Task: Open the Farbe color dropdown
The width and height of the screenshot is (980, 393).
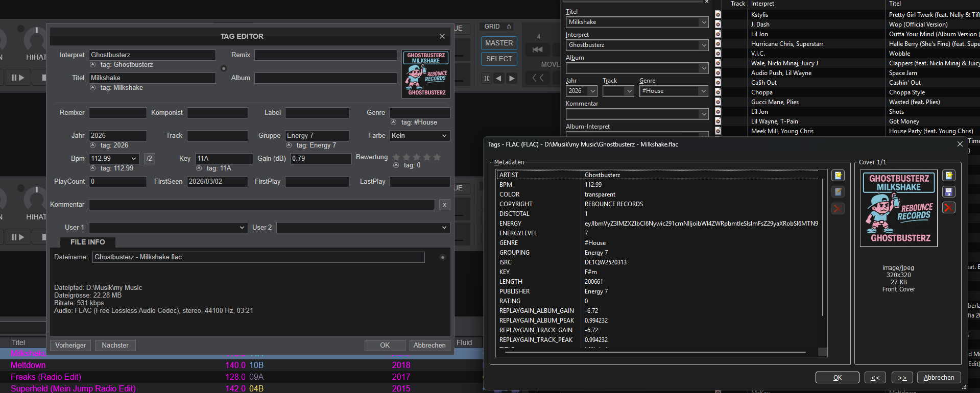Action: (x=444, y=136)
